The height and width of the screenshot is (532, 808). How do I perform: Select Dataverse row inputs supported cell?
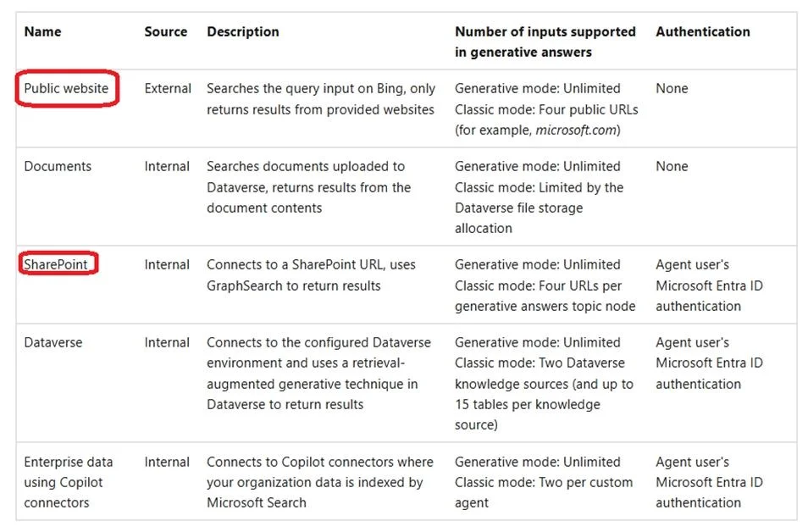(x=544, y=384)
